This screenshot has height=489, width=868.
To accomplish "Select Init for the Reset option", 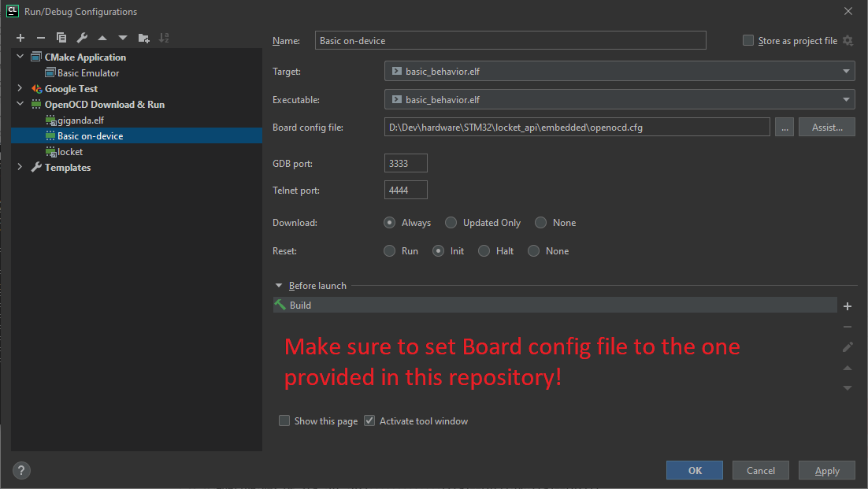I will [x=439, y=251].
